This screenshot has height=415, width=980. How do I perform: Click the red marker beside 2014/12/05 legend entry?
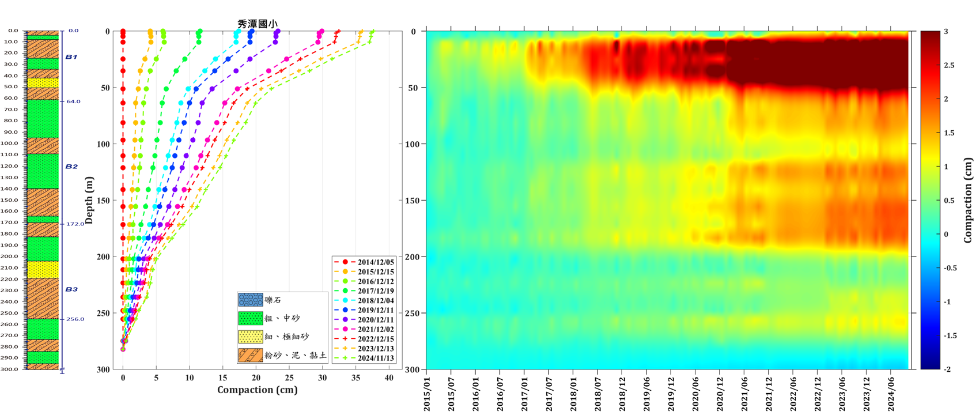point(345,262)
